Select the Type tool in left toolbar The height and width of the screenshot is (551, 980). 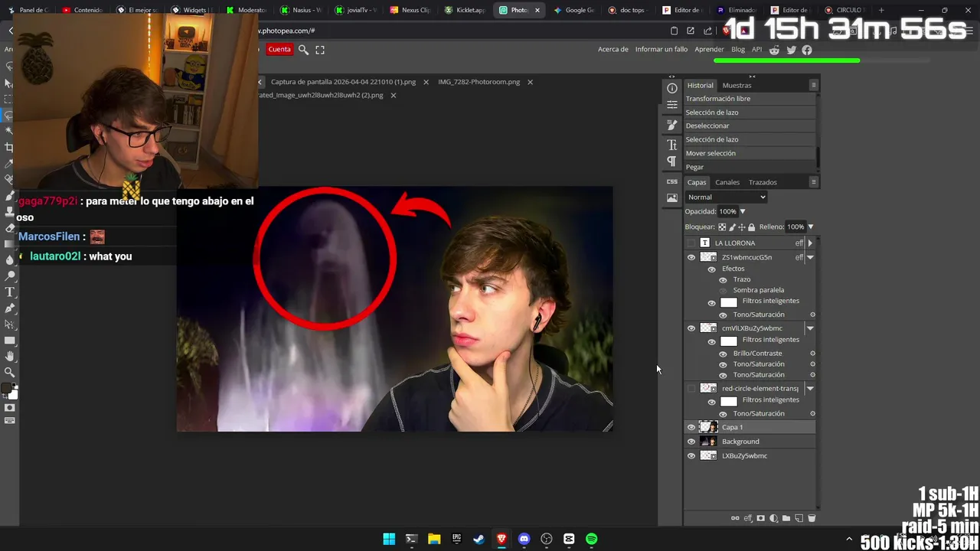tap(9, 292)
